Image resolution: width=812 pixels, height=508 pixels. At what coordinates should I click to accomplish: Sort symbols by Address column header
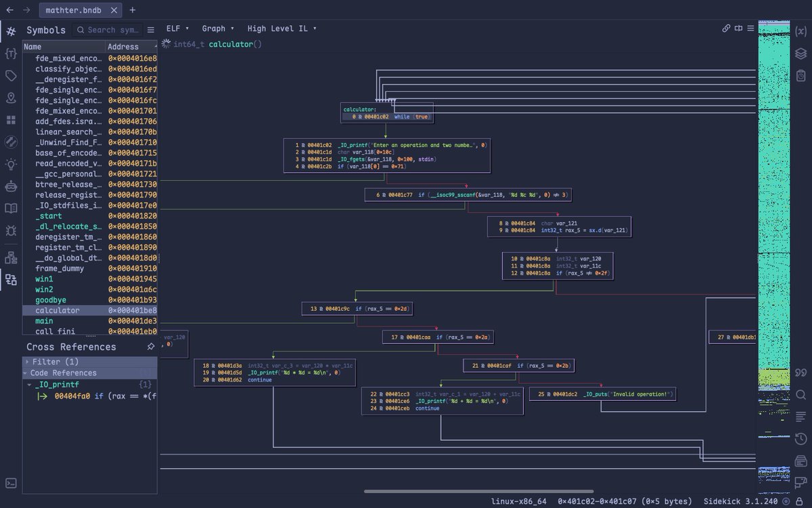[x=132, y=47]
